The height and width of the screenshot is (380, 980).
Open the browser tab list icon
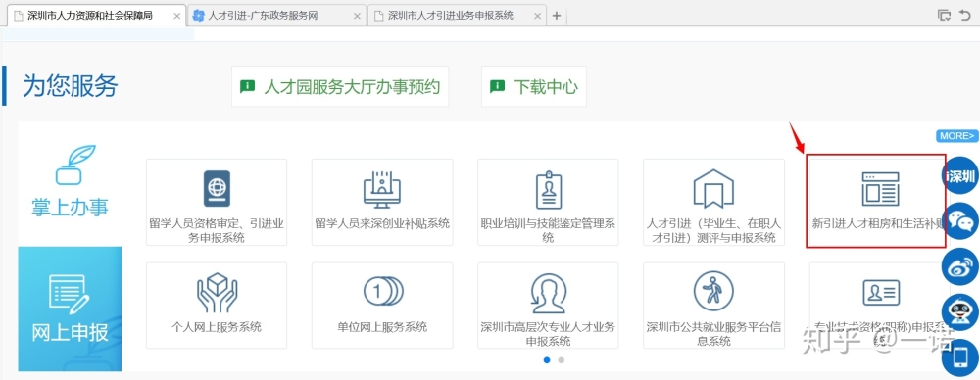(945, 16)
